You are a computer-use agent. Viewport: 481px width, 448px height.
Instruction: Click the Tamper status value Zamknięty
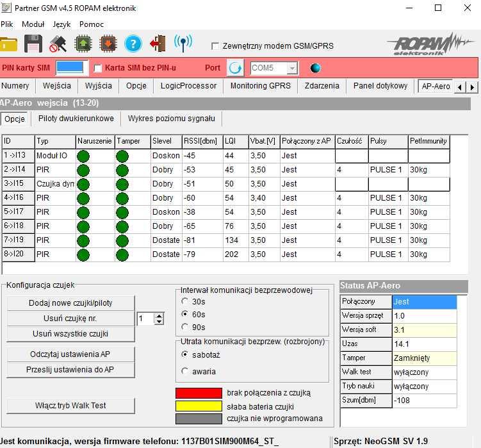coord(425,358)
